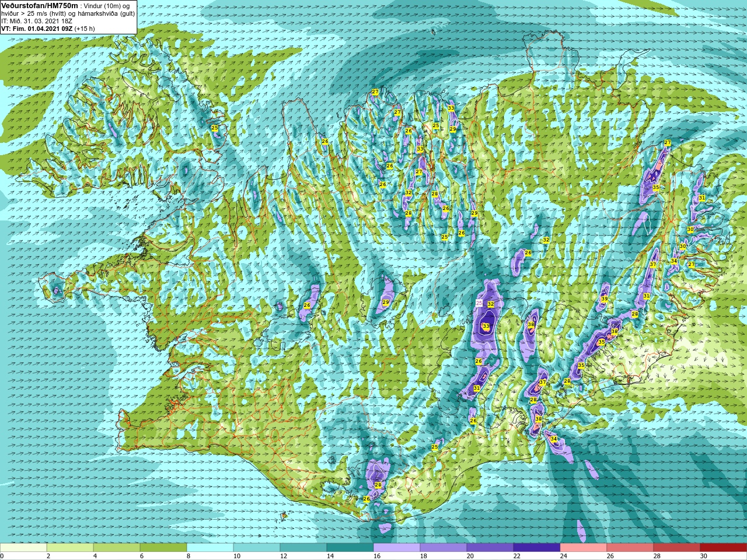Screen dimensions: 747x560
Task: Click the legend scale tick label "0"
Action: coord(2,556)
